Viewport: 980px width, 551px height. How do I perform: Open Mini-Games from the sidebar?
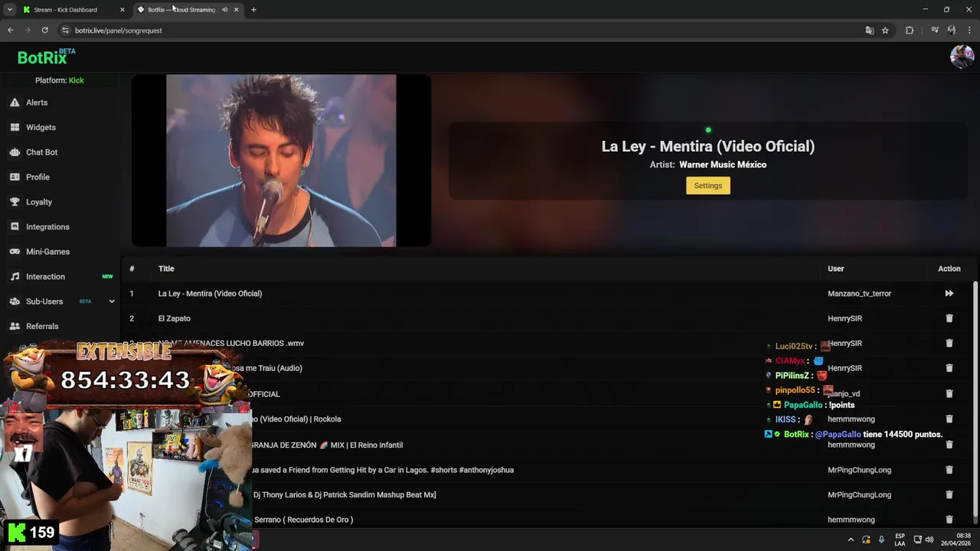click(x=47, y=252)
